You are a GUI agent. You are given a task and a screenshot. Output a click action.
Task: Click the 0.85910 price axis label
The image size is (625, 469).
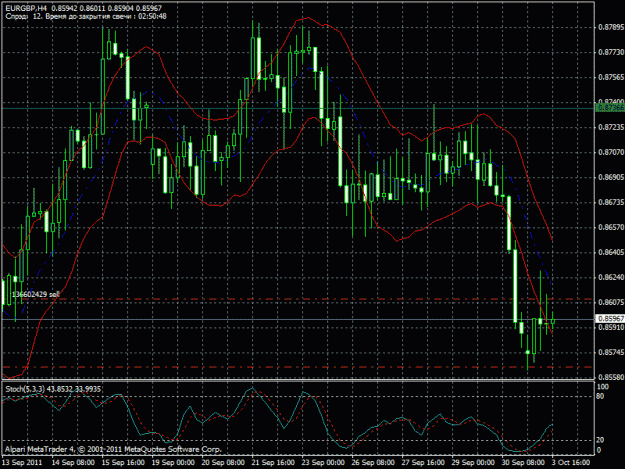[611, 328]
